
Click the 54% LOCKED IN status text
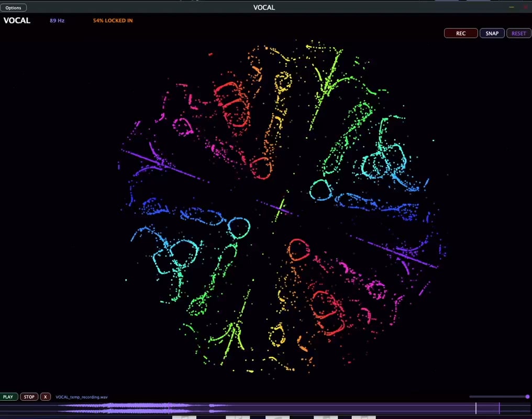tap(113, 20)
